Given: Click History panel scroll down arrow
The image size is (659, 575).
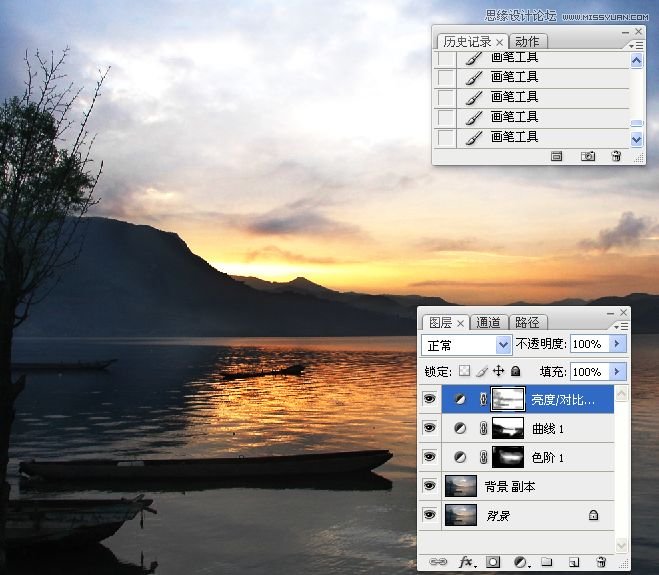Looking at the screenshot, I should pyautogui.click(x=637, y=139).
